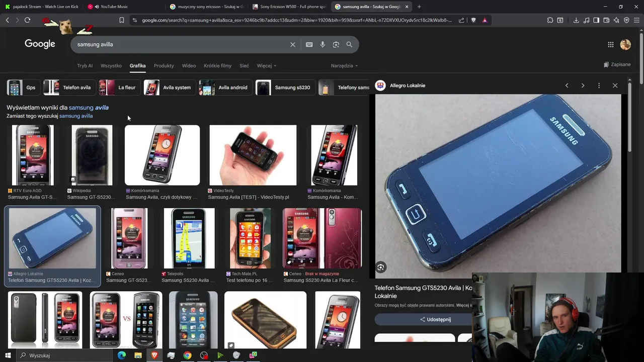Activate Lens search on preview image
The height and width of the screenshot is (362, 644).
(381, 267)
